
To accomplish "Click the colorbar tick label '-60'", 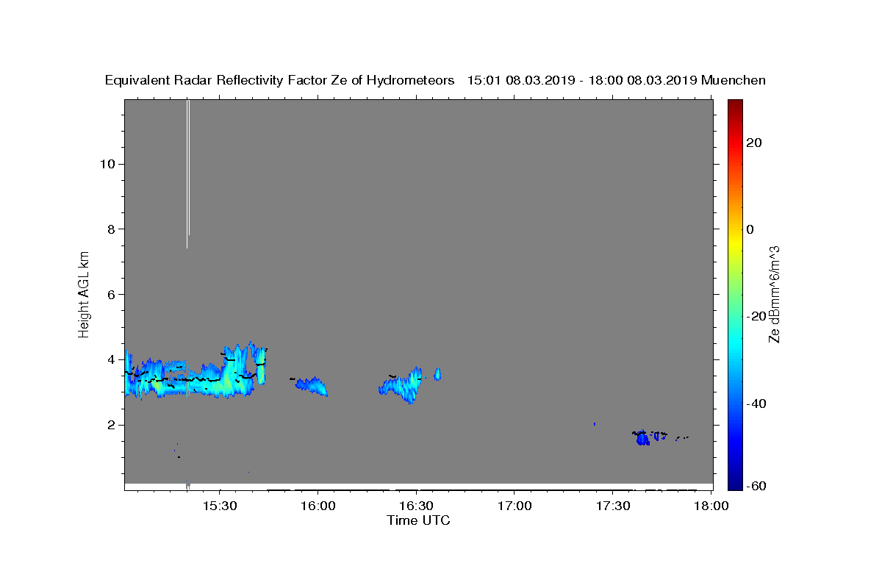I will tap(755, 487).
